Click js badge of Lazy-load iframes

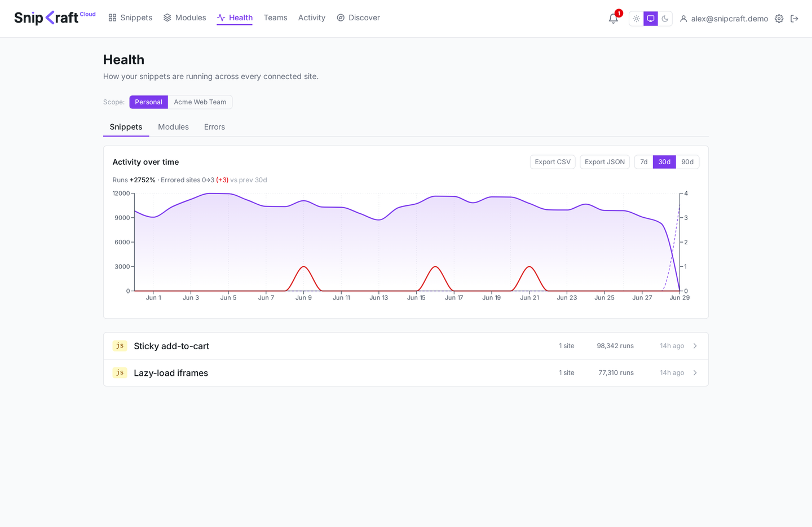point(120,373)
